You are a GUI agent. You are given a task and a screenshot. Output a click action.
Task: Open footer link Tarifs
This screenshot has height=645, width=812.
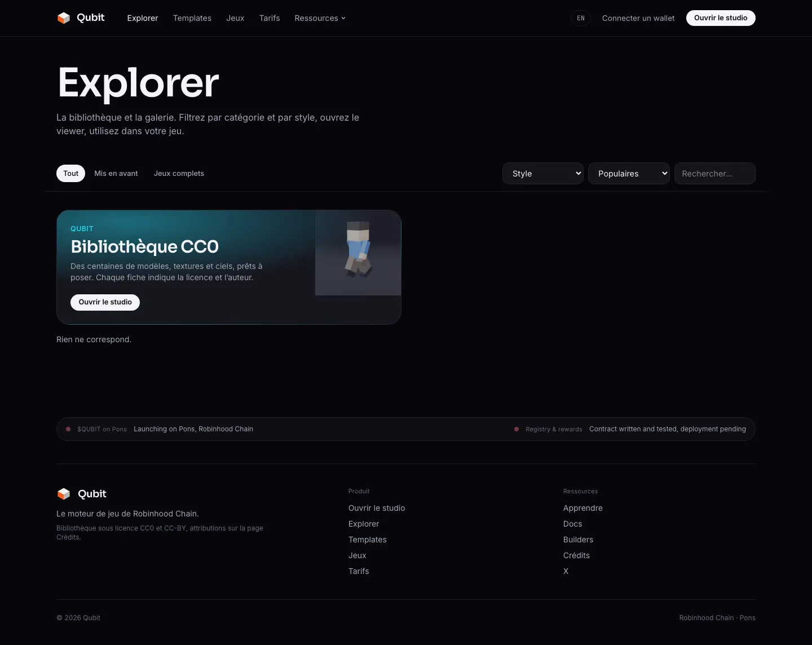point(359,571)
